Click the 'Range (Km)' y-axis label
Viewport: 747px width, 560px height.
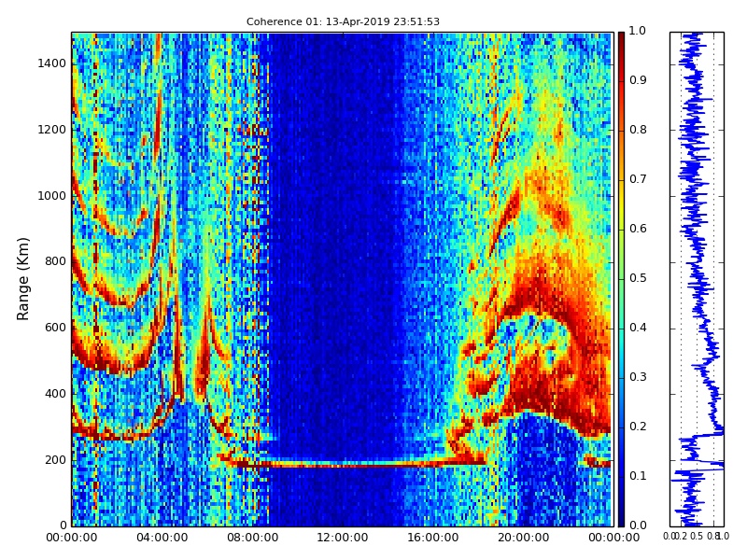pyautogui.click(x=22, y=279)
